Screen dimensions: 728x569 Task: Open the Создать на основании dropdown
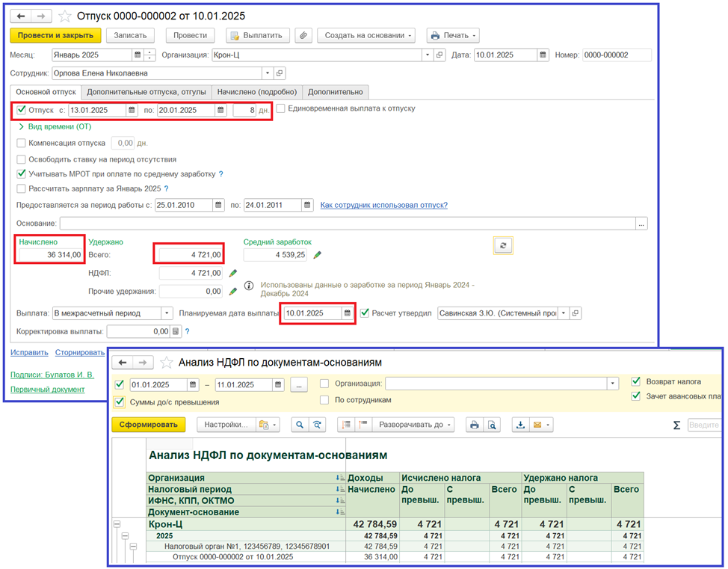pos(365,35)
